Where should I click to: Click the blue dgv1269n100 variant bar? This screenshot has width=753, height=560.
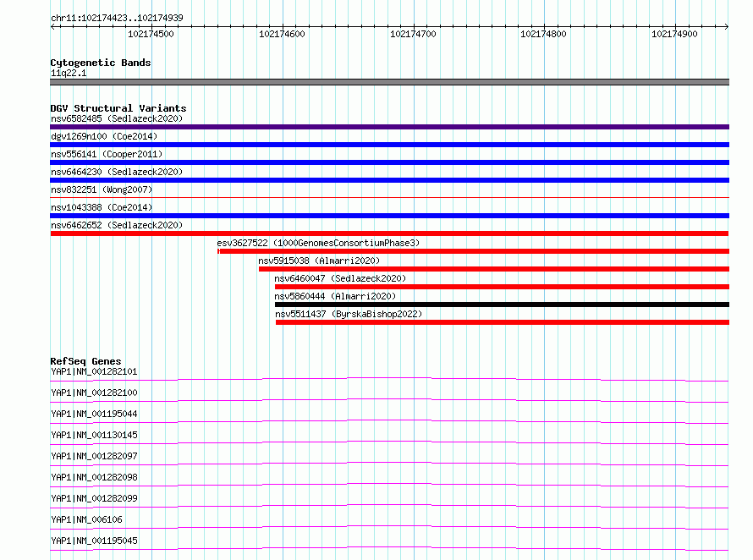pyautogui.click(x=389, y=145)
